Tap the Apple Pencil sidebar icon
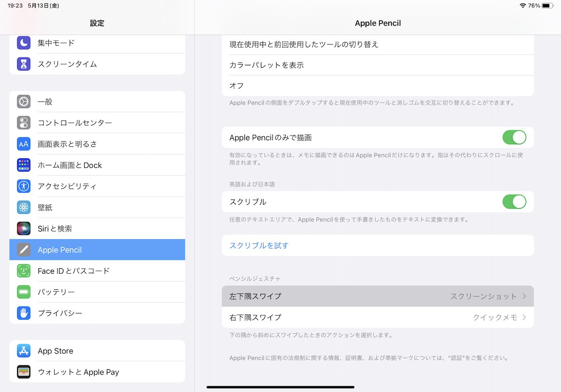The image size is (561, 392). (24, 250)
